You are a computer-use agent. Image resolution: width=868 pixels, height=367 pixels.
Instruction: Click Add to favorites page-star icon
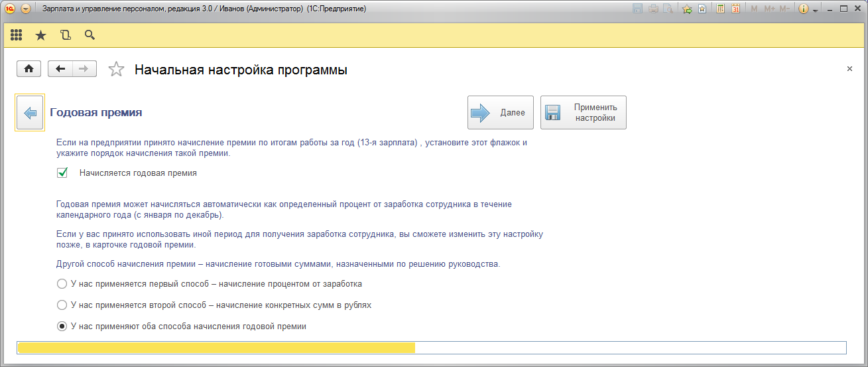(702, 9)
